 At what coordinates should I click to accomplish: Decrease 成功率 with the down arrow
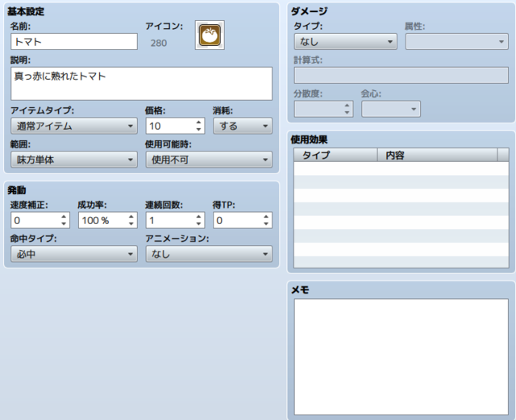(131, 224)
